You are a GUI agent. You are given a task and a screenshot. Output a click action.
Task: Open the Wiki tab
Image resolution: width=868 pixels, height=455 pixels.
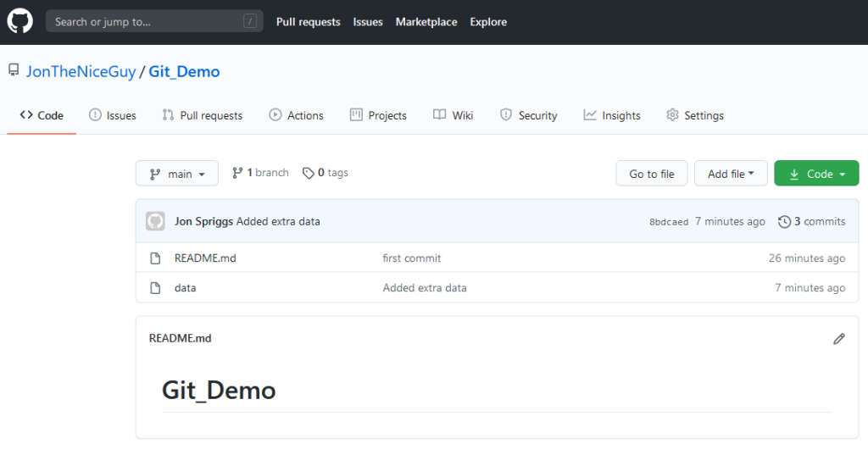coord(453,115)
